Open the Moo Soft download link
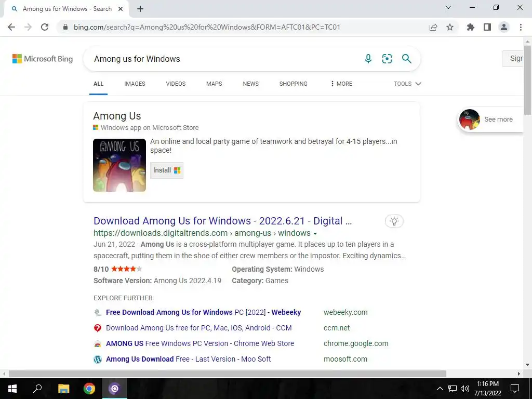 coord(188,360)
